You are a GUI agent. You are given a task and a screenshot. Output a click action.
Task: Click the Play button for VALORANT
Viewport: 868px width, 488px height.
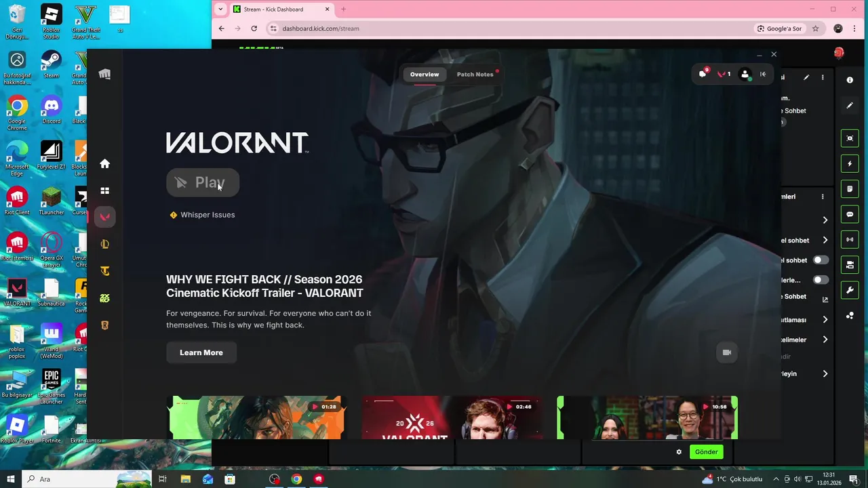pos(203,182)
